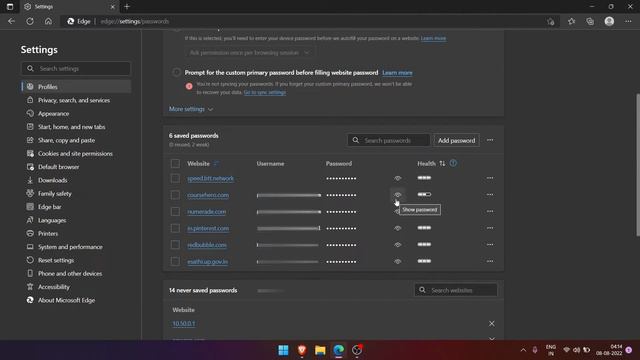Open File Explorer from taskbar
Screen dimensions: 640x360
(320, 350)
